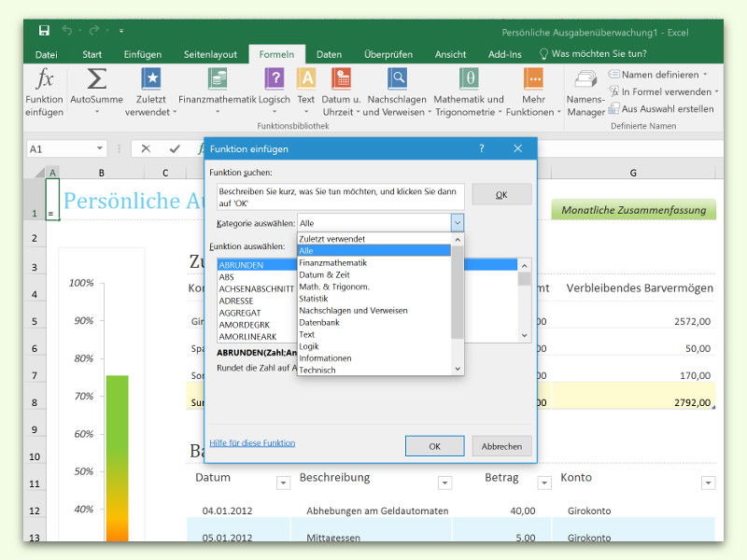Image resolution: width=747 pixels, height=560 pixels.
Task: Open Datum u. Uhrzeit functions icon
Action: pyautogui.click(x=341, y=78)
